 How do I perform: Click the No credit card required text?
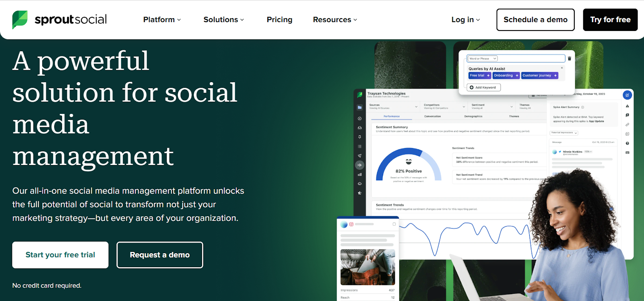tap(47, 285)
